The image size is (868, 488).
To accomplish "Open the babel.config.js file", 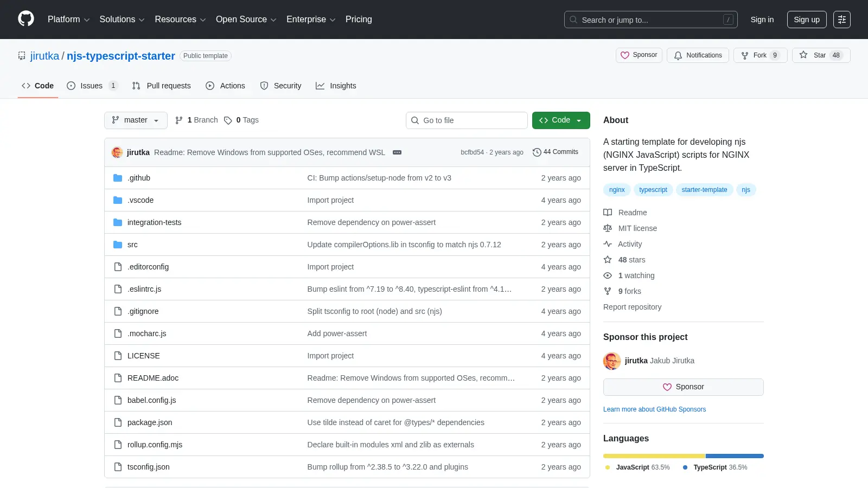I will tap(152, 400).
